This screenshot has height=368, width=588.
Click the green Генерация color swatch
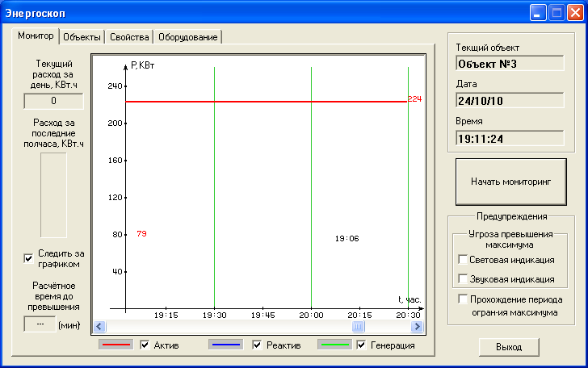334,345
